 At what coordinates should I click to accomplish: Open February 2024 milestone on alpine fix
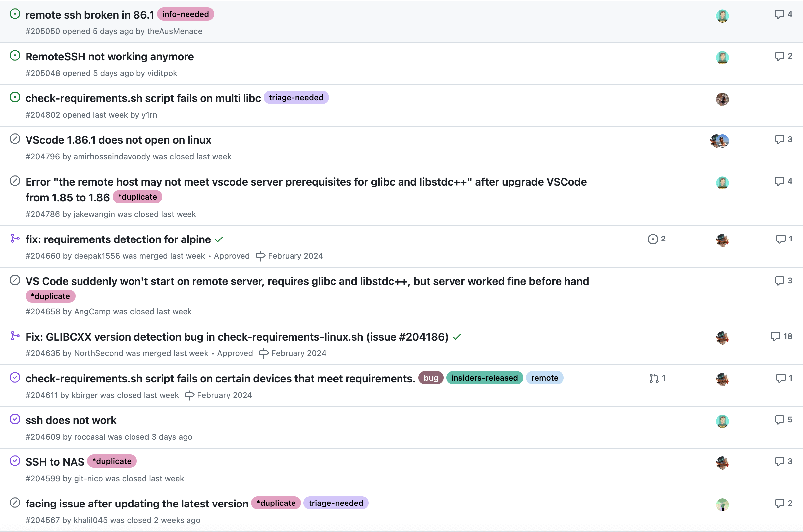289,256
